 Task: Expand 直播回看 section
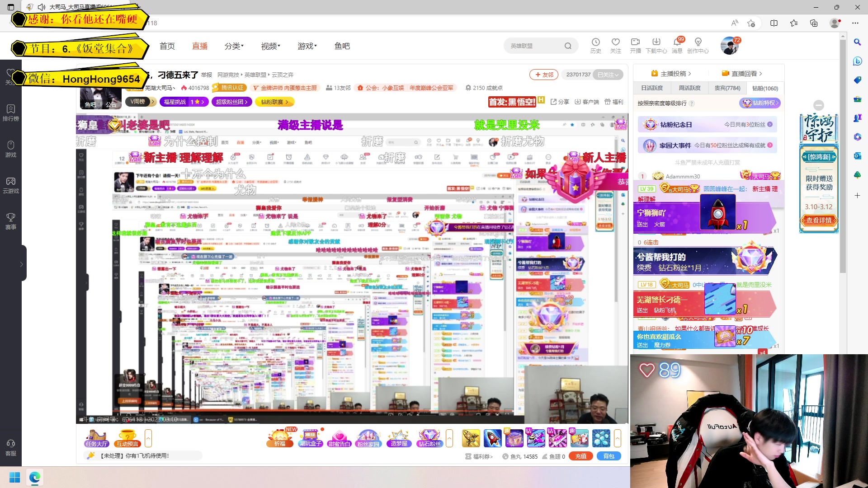click(742, 74)
